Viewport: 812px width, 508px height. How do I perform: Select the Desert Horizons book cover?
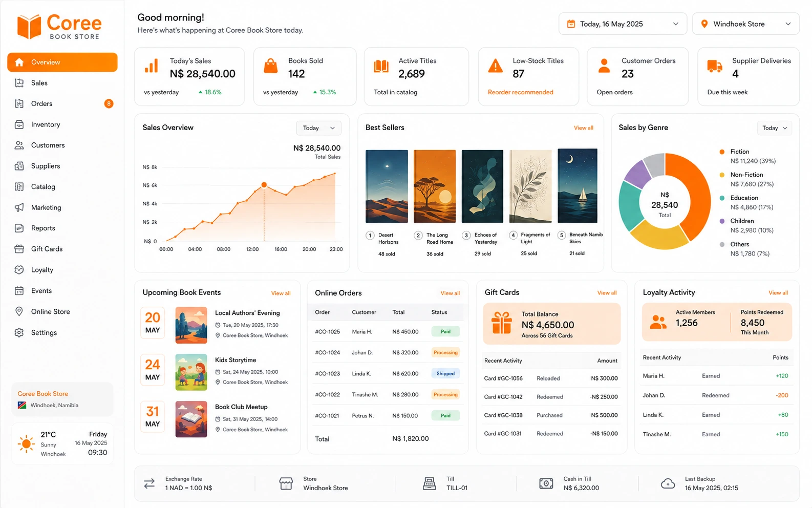pos(387,186)
